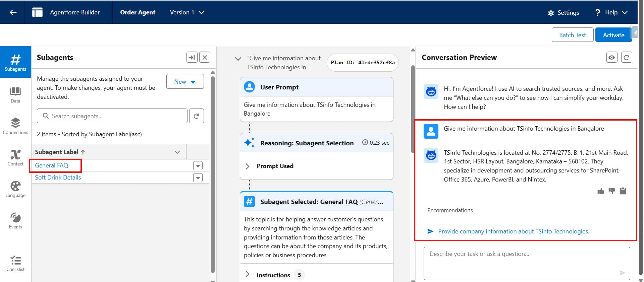
Task: Go back using the arrow icon
Action: pyautogui.click(x=13, y=12)
